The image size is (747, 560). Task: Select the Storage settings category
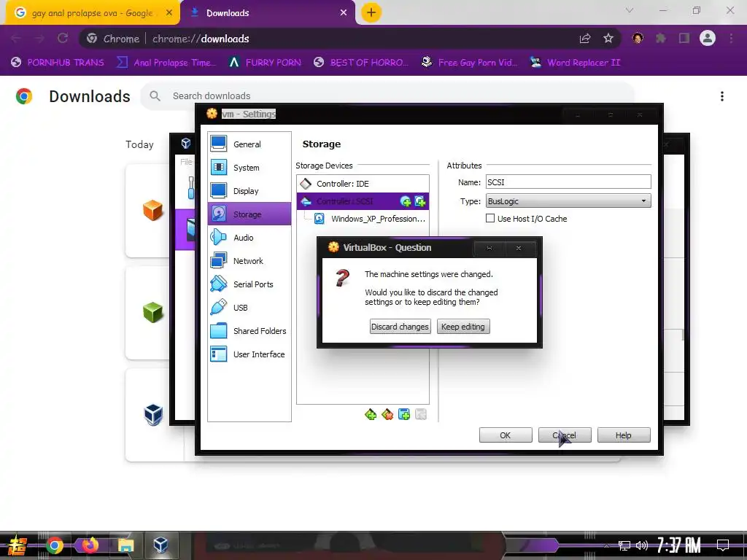249,214
